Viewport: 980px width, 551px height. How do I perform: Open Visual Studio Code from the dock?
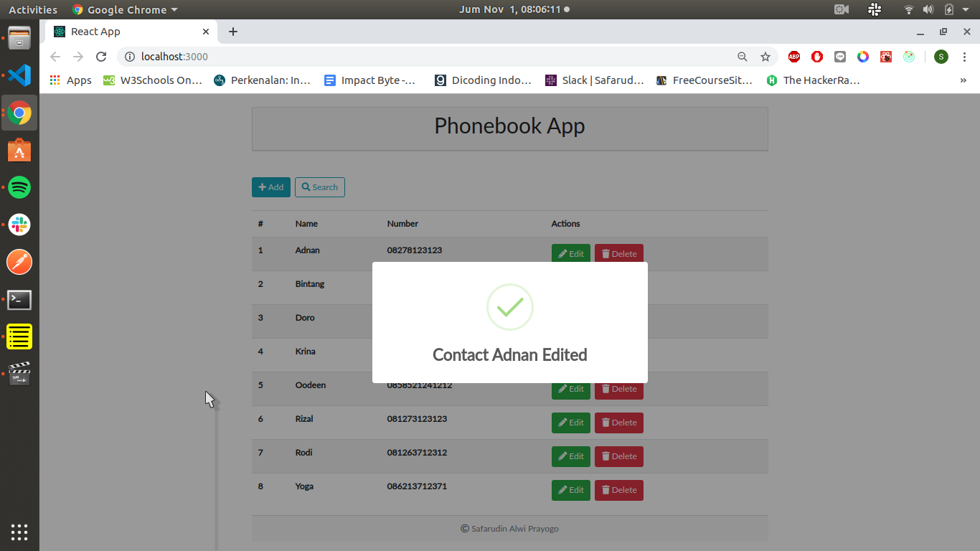(x=19, y=75)
